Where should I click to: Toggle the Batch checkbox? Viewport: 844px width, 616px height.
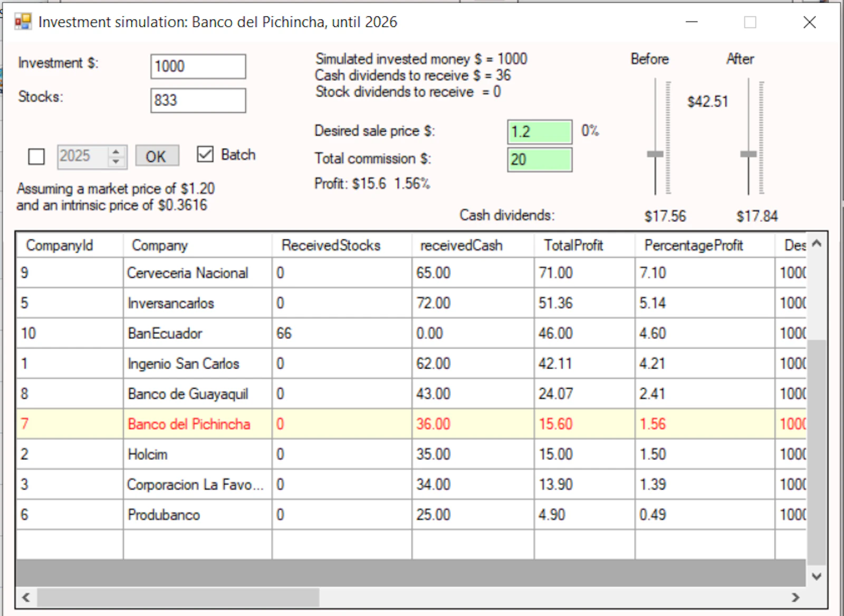pos(205,154)
